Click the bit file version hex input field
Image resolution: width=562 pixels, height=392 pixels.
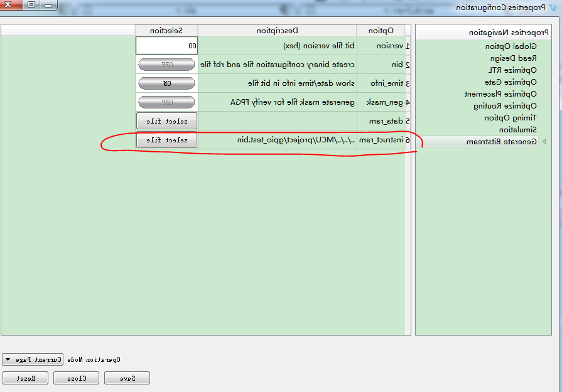coord(166,45)
